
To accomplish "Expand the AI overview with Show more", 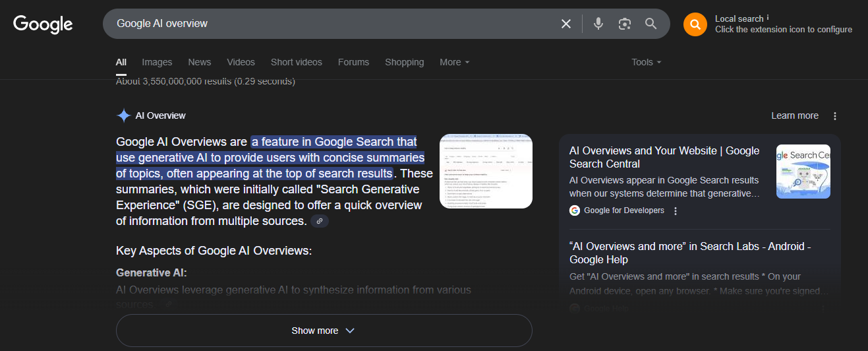I will (324, 331).
